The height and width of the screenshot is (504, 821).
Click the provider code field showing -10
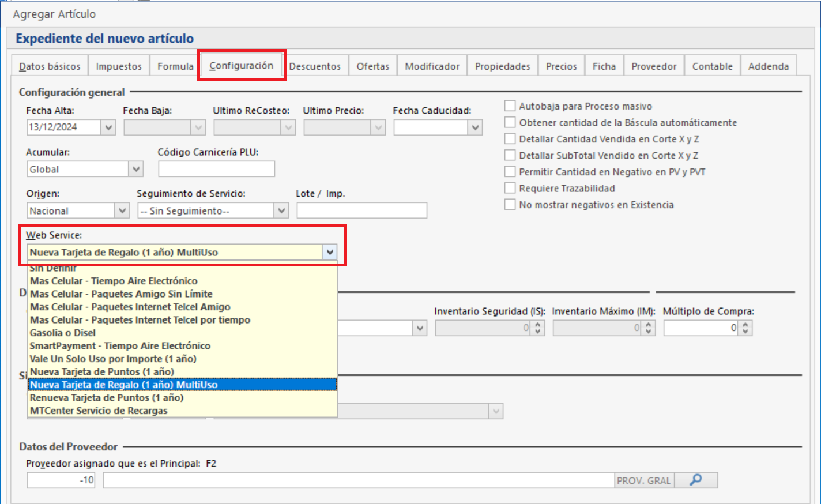click(x=61, y=480)
